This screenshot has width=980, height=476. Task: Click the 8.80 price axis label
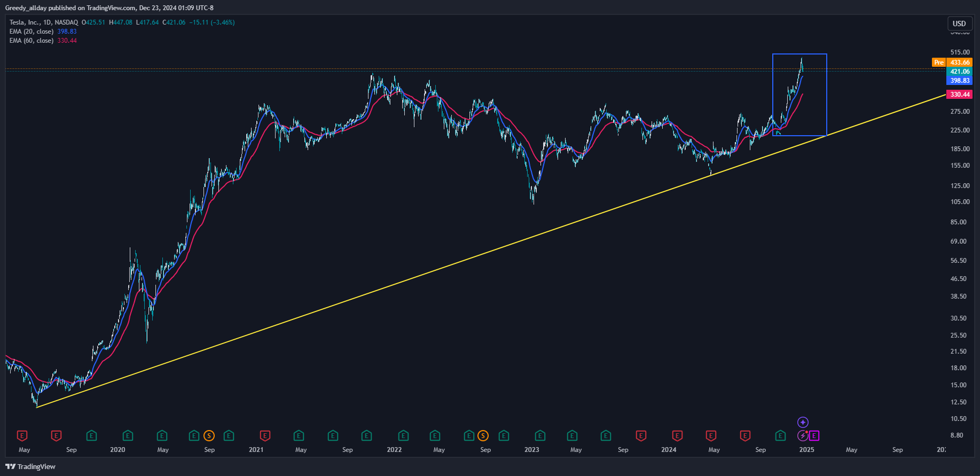(957, 435)
